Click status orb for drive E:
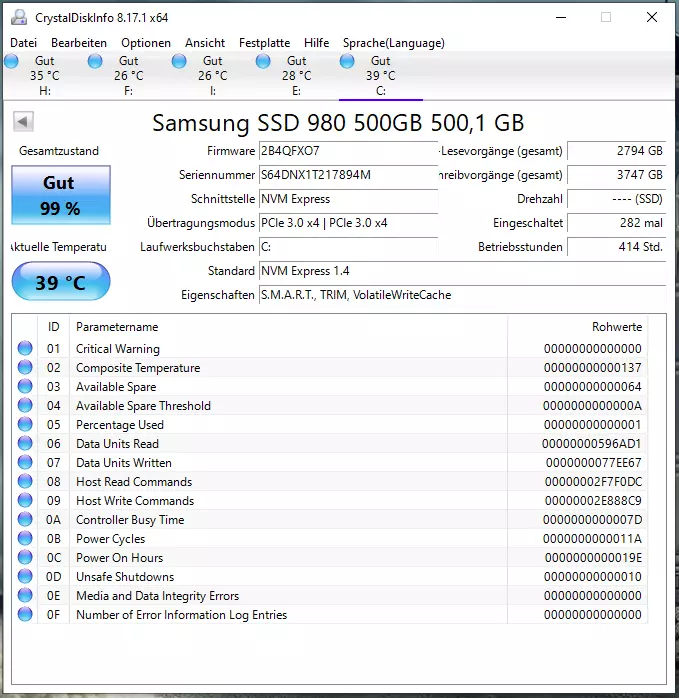 coord(263,61)
